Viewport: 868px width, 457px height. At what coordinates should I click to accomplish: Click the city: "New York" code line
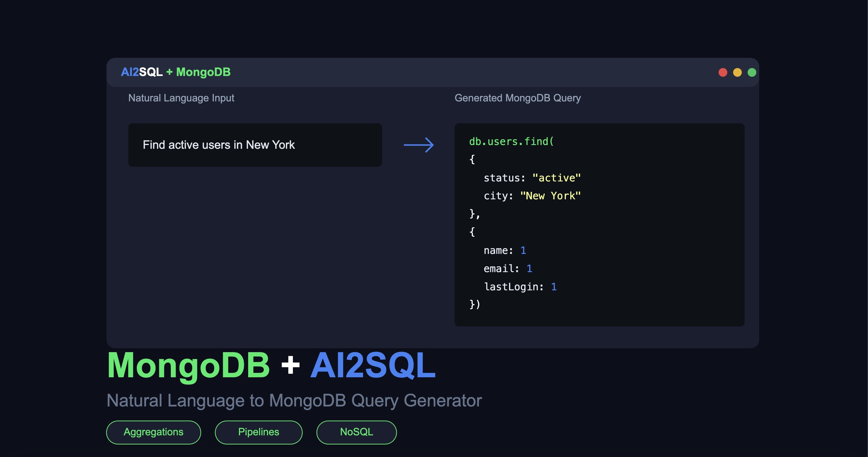(x=532, y=196)
